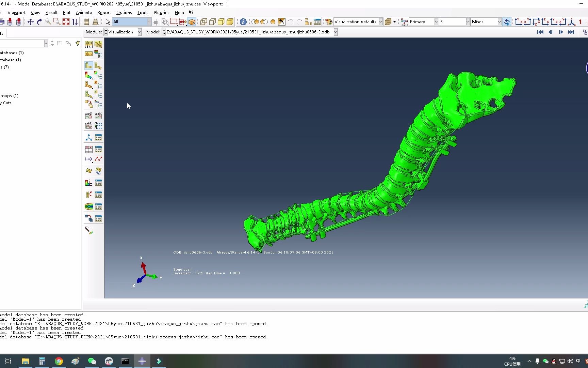Viewport: 588px width, 368px height.
Task: Open Create Coordinate System tool
Action: tap(88, 138)
